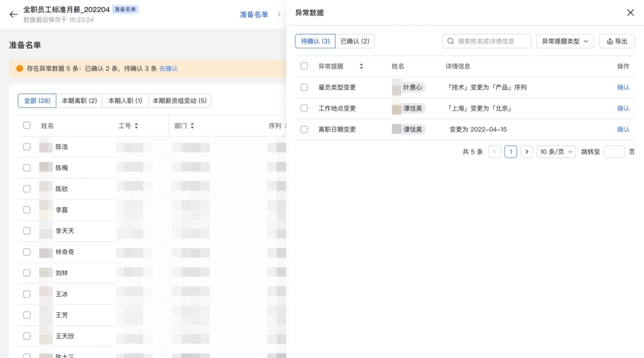Check the box for 雇员类型变更 row

point(304,87)
